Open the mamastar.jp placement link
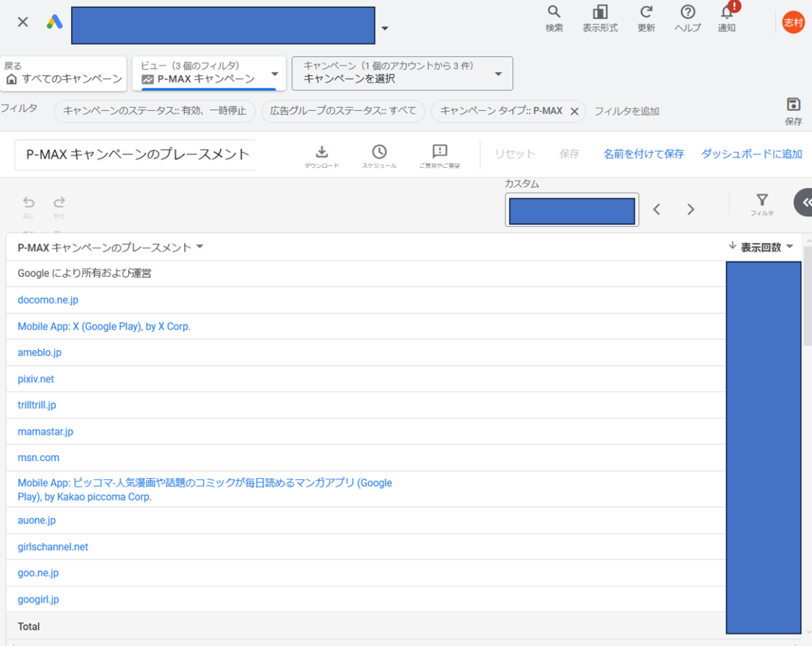This screenshot has height=646, width=812. tap(45, 431)
